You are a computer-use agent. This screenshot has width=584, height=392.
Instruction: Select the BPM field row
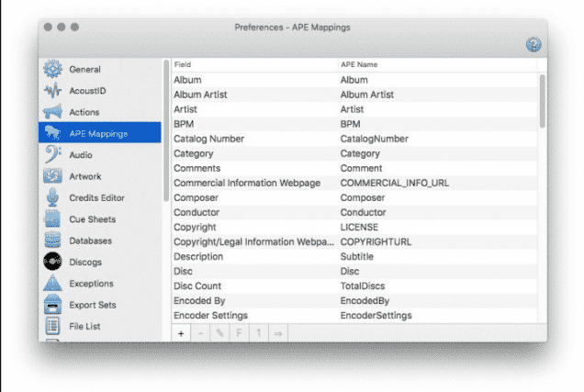[x=354, y=124]
